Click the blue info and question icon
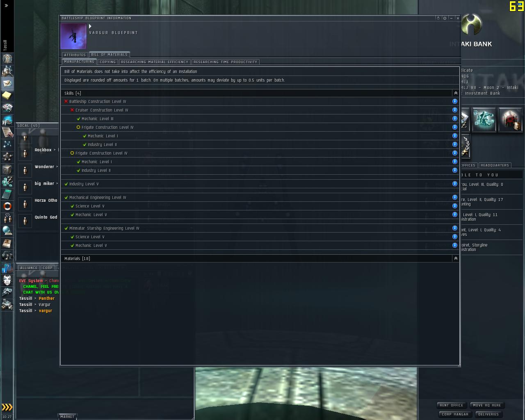Screen dimensions: 525x420 click(x=7, y=268)
